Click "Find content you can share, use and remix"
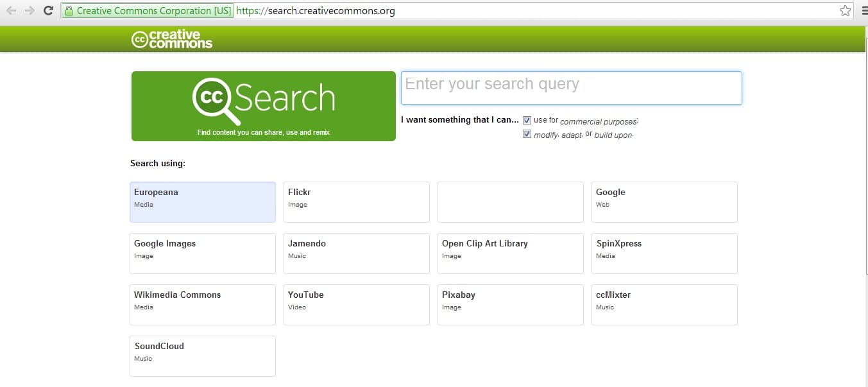 [x=264, y=133]
